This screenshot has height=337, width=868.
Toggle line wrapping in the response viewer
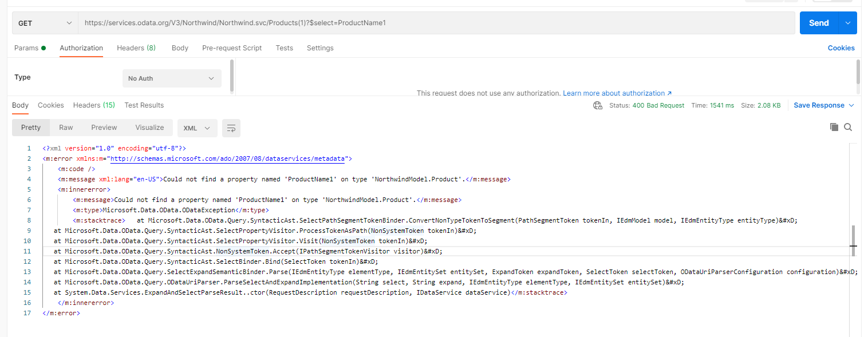(x=231, y=128)
